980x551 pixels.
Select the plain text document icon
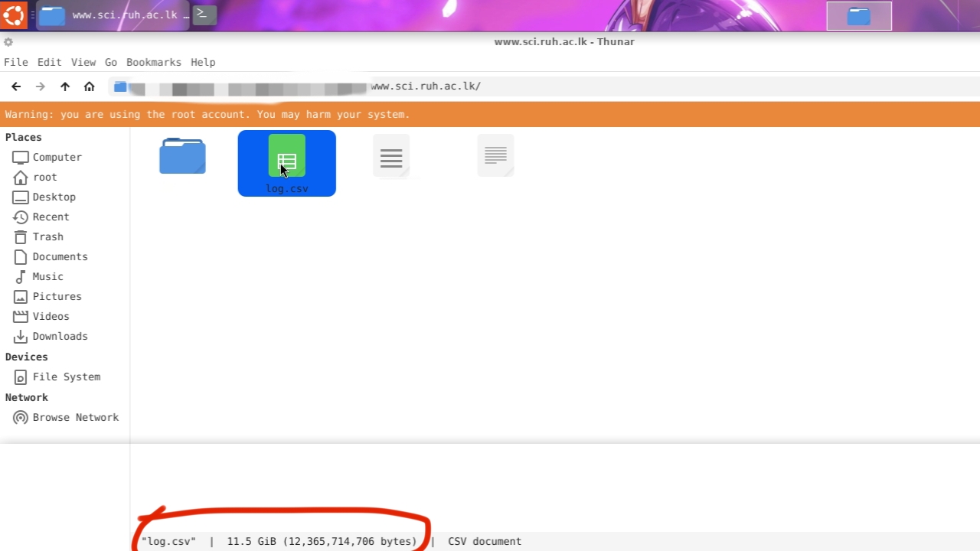(x=495, y=155)
